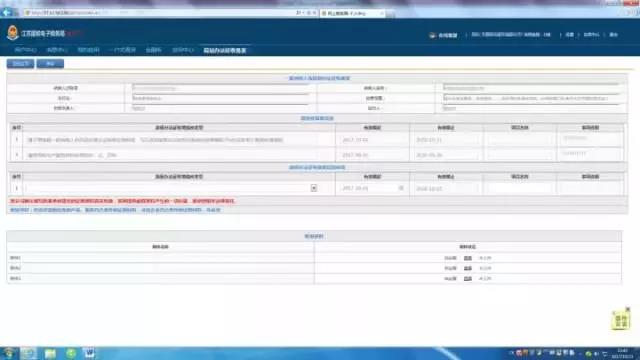Click the tax bureau emblem logo

[13, 33]
